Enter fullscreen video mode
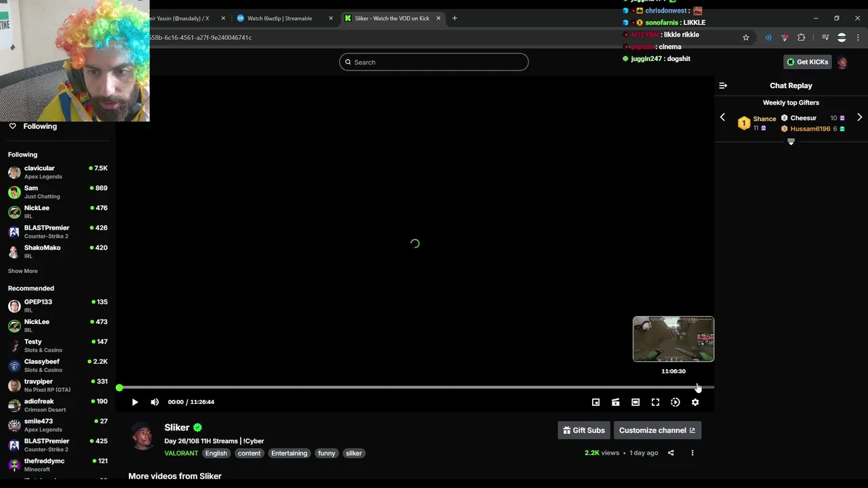The width and height of the screenshot is (868, 488). point(655,402)
